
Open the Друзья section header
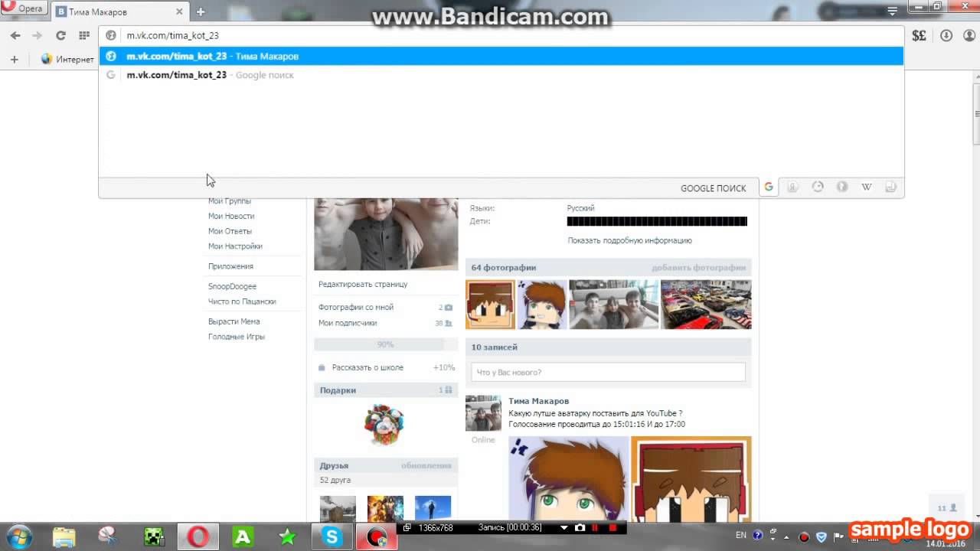[x=386, y=465]
